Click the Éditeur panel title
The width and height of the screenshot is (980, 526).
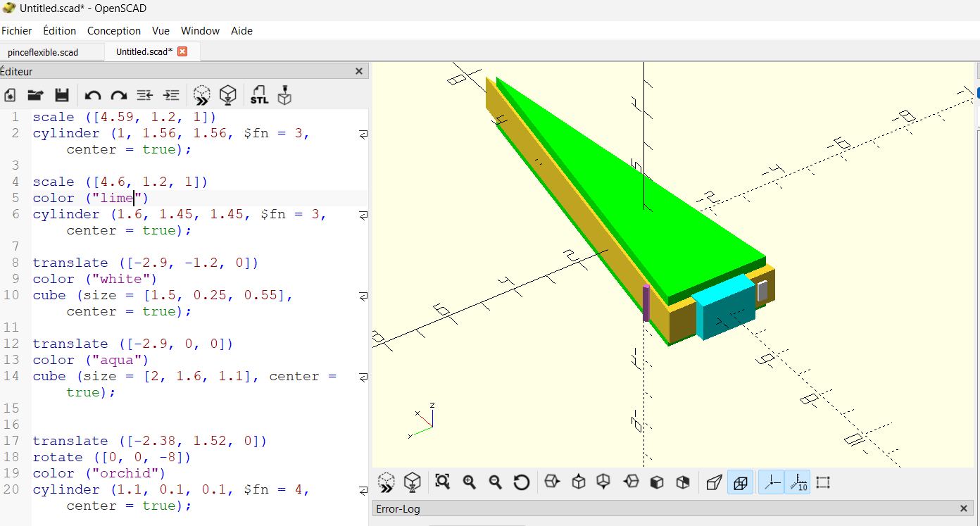(16, 71)
